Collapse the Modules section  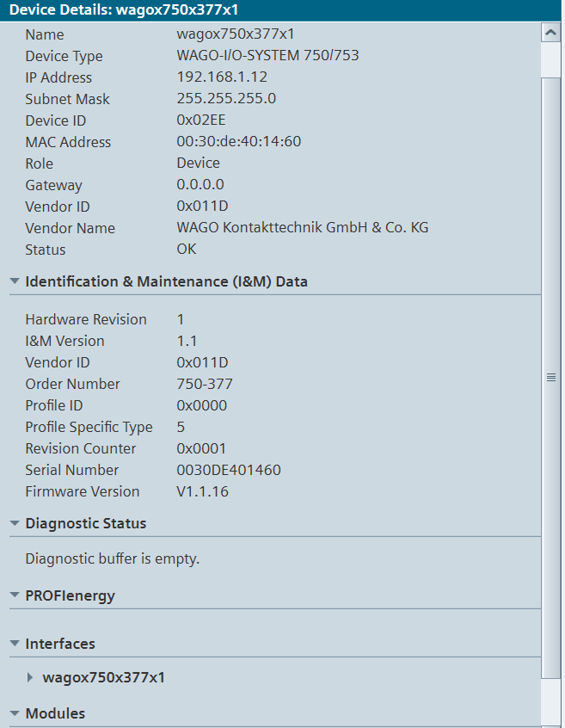(15, 713)
